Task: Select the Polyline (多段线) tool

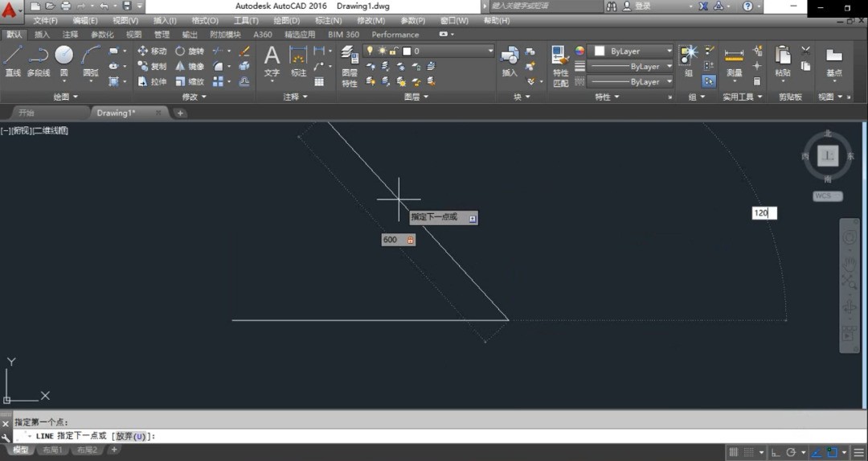Action: tap(39, 61)
